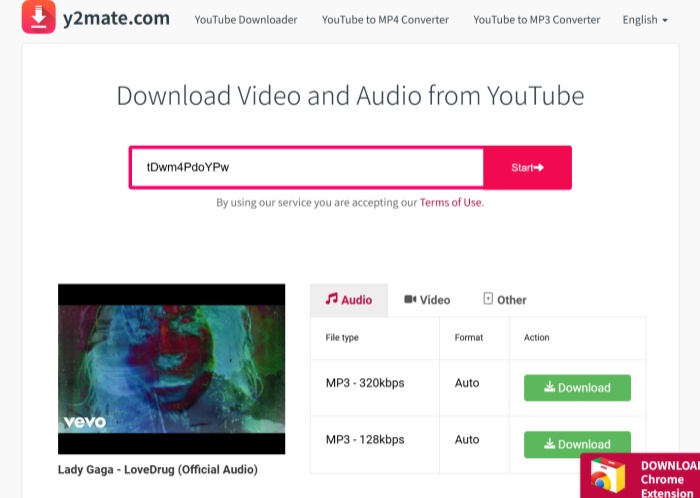Click the File type column header
Screen dimensions: 700x498
point(342,337)
